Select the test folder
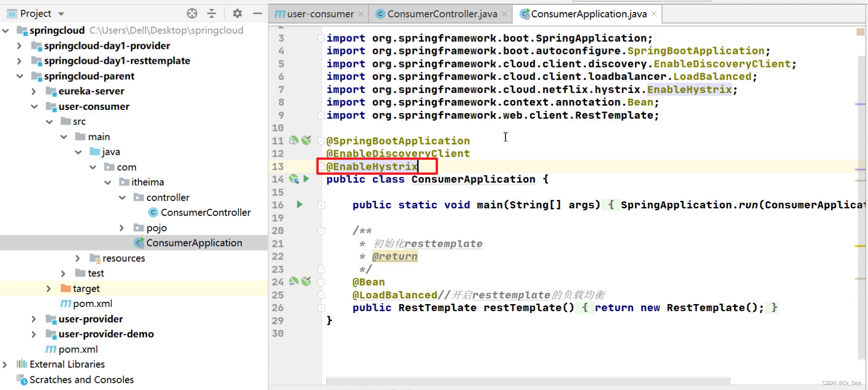The width and height of the screenshot is (868, 390). (96, 273)
